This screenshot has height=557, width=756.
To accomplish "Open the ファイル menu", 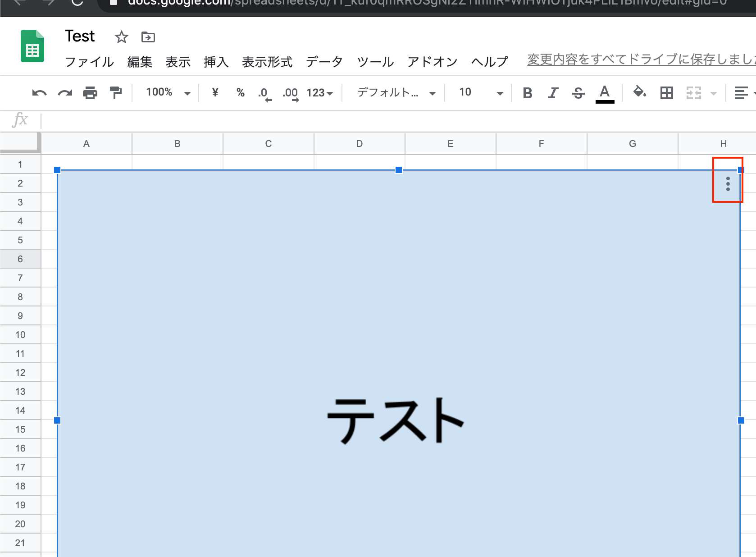I will click(89, 62).
